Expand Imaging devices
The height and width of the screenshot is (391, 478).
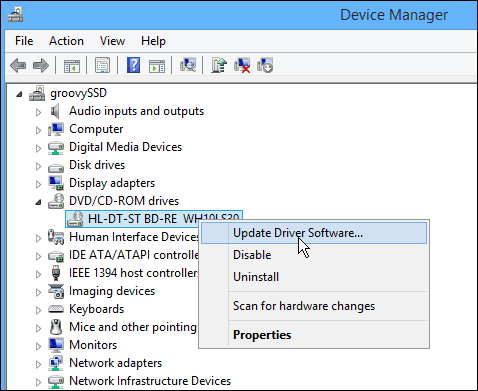click(x=38, y=292)
